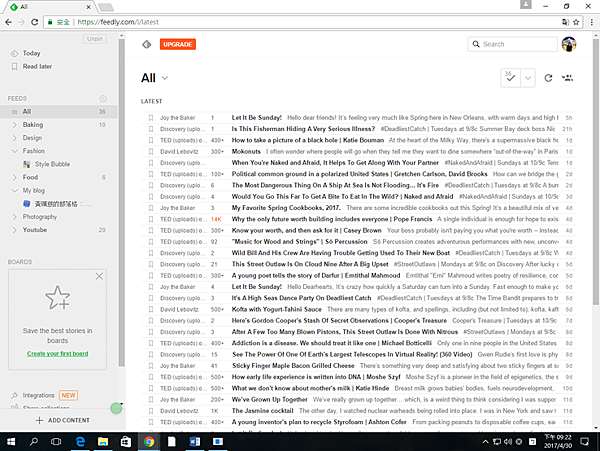Expand the Baking category
The height and width of the screenshot is (451, 600).
pyautogui.click(x=15, y=125)
